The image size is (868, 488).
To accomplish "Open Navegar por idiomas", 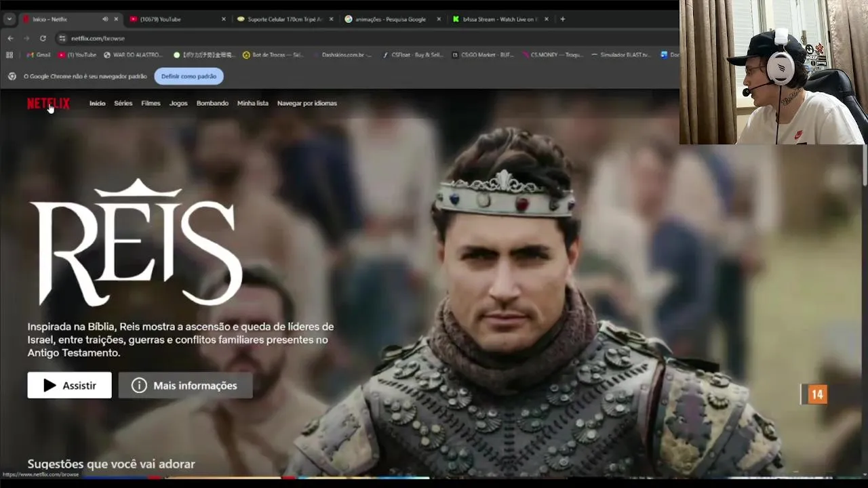I will [307, 104].
